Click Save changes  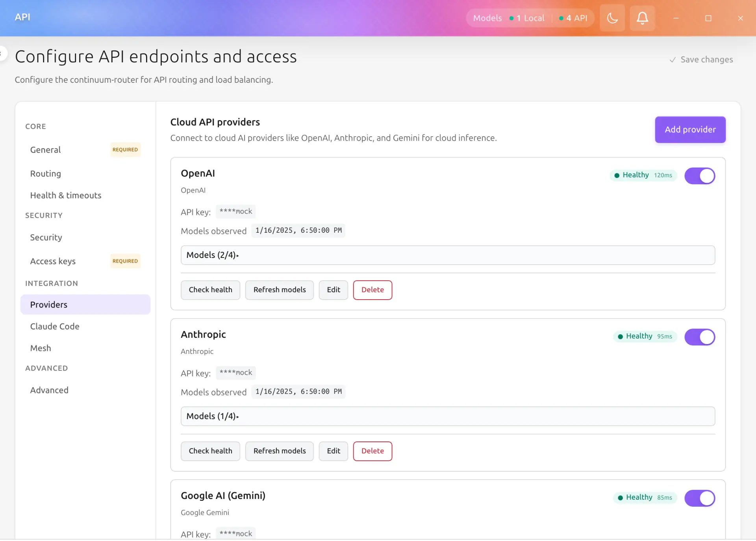tap(701, 59)
